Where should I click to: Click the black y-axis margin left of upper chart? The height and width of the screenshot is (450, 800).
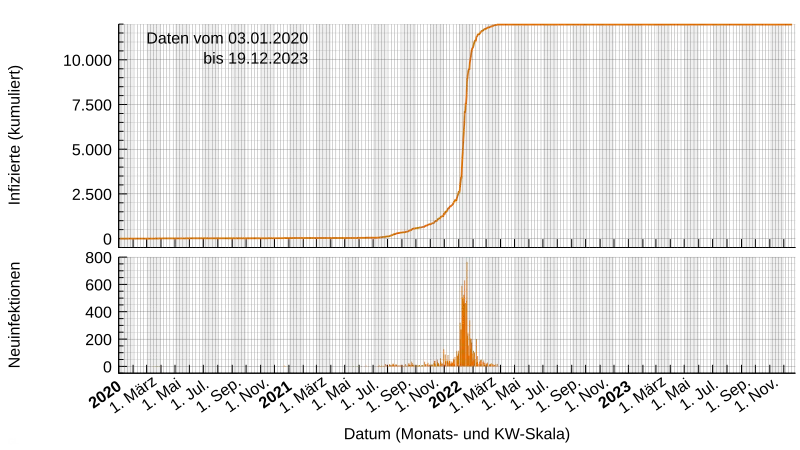[x=60, y=130]
